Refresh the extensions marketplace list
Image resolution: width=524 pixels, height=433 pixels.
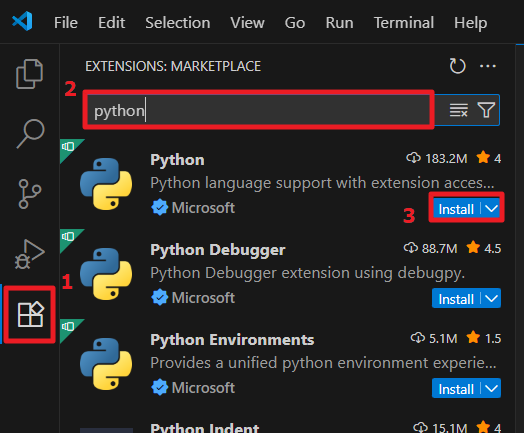[x=457, y=66]
